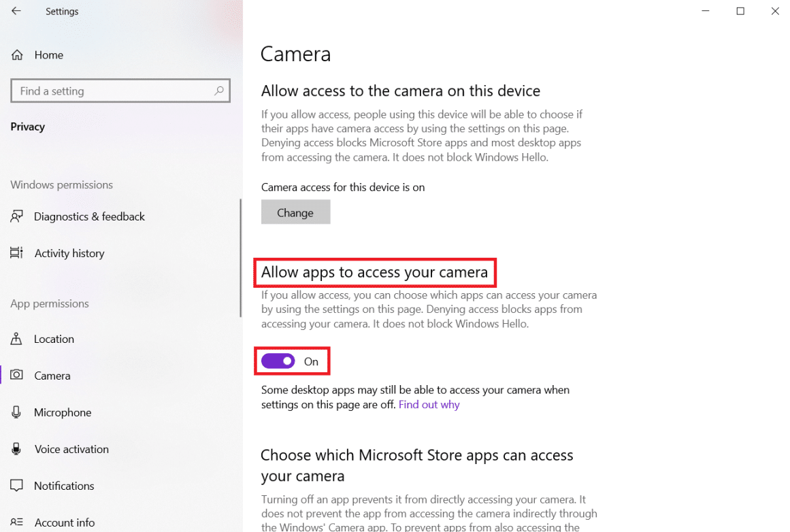Click 'Allow access to the camera on this device' heading
The image size is (790, 532).
click(401, 90)
